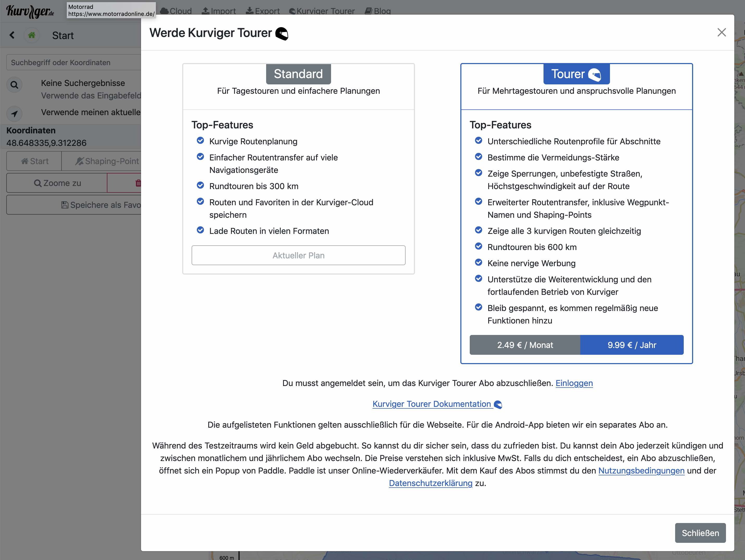Click the Einloggen link
This screenshot has width=745, height=560.
[x=574, y=383]
